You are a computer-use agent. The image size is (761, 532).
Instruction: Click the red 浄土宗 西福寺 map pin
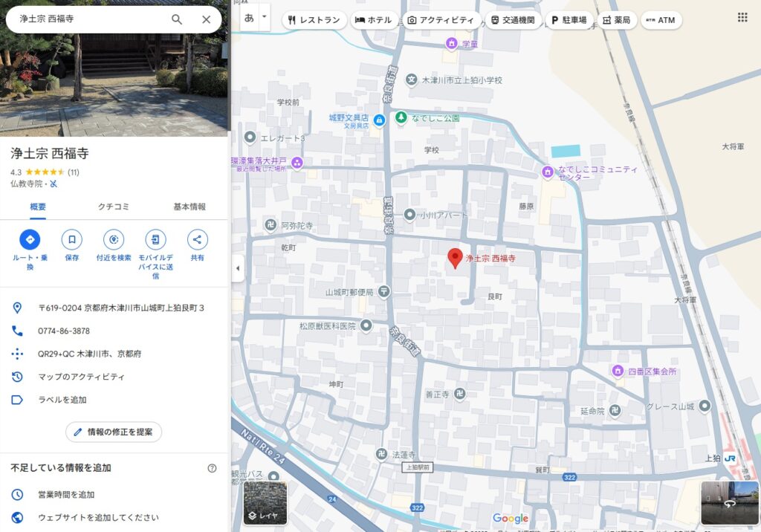coord(455,257)
